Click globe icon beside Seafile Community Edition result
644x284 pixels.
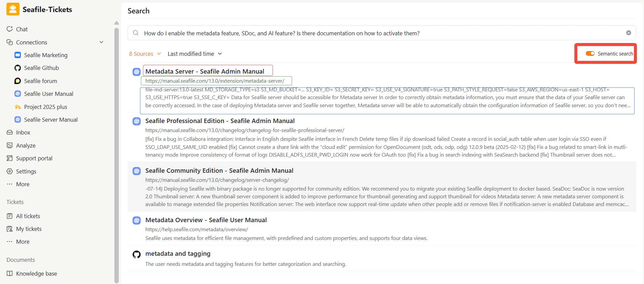[x=137, y=171]
